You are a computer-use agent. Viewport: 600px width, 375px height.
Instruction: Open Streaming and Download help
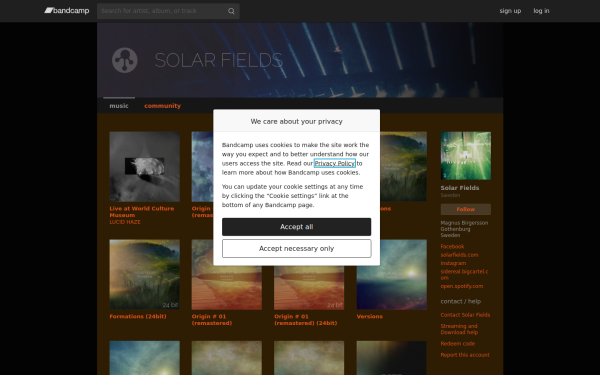459,329
